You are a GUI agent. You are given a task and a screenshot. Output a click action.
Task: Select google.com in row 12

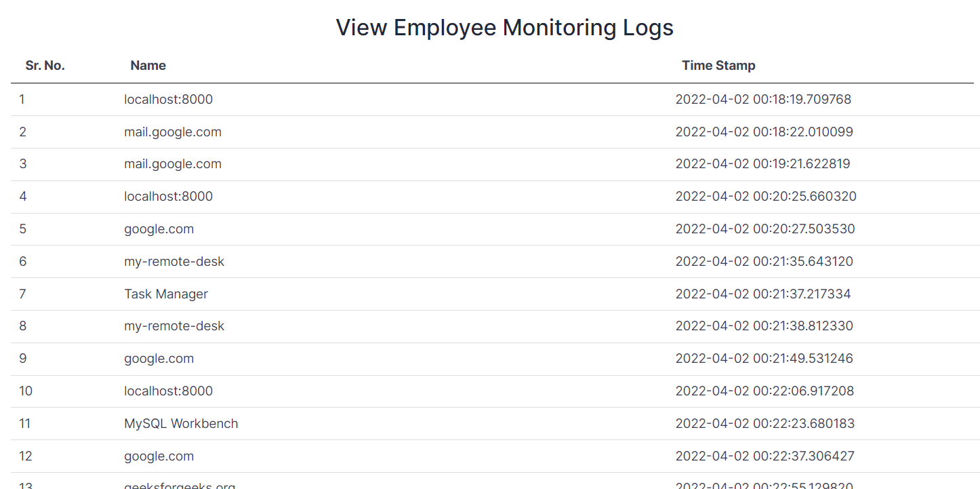click(159, 456)
